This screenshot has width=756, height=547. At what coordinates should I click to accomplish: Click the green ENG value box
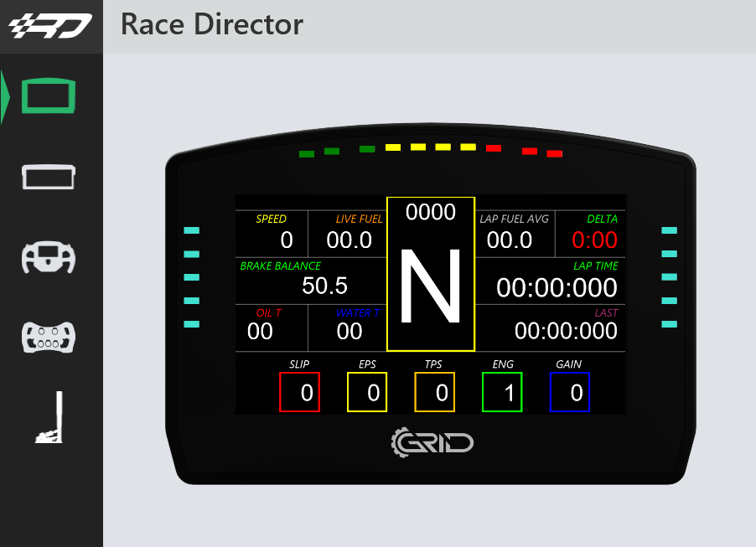click(x=502, y=392)
